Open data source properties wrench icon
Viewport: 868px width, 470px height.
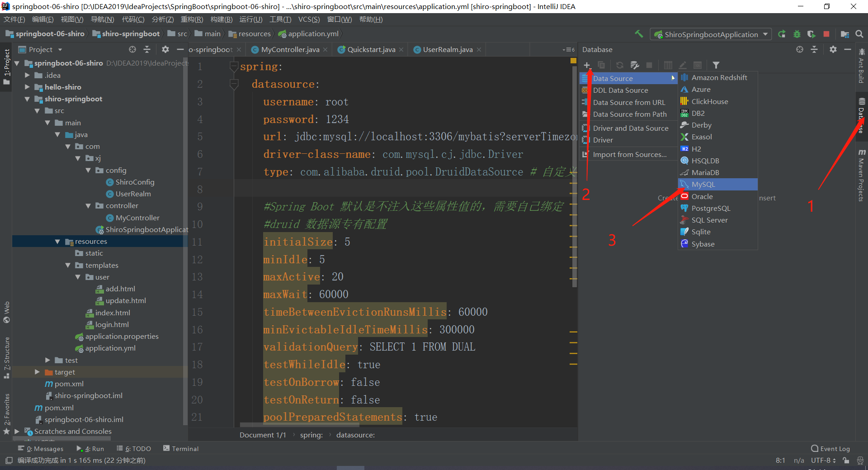click(635, 65)
